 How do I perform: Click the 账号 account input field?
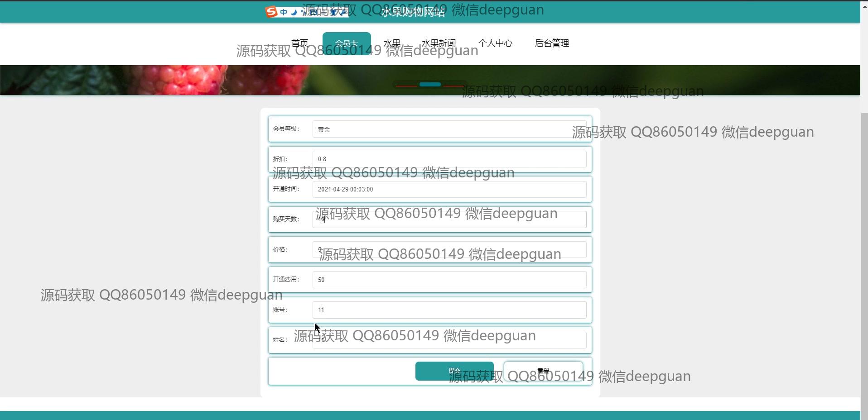[x=449, y=310]
